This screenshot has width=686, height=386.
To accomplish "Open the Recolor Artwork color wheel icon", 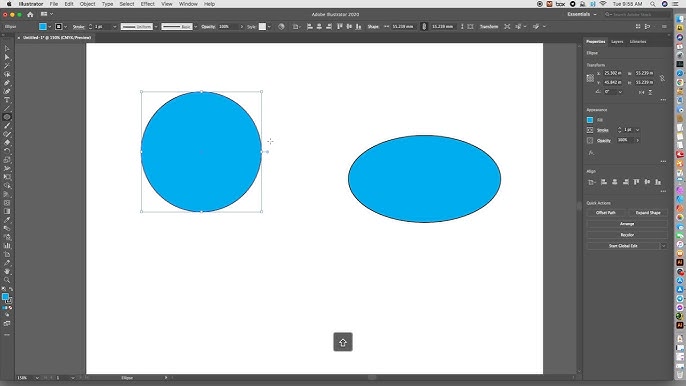I will 281,27.
